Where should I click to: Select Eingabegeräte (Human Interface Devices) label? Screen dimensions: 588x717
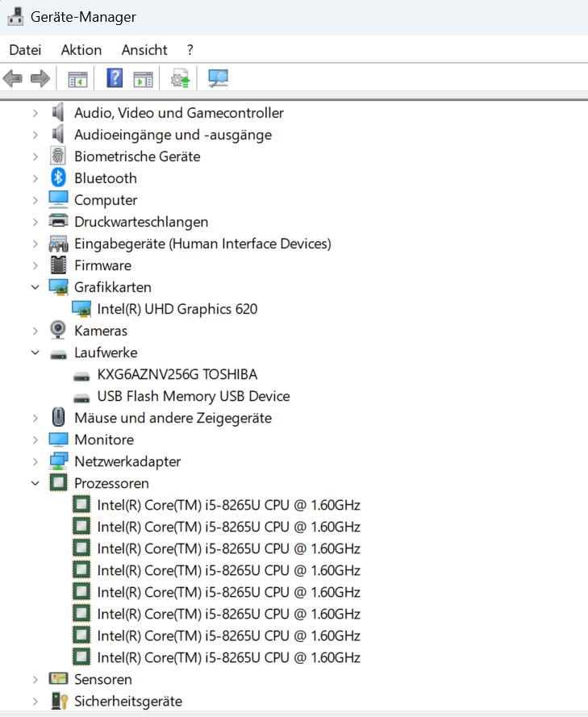pos(202,244)
